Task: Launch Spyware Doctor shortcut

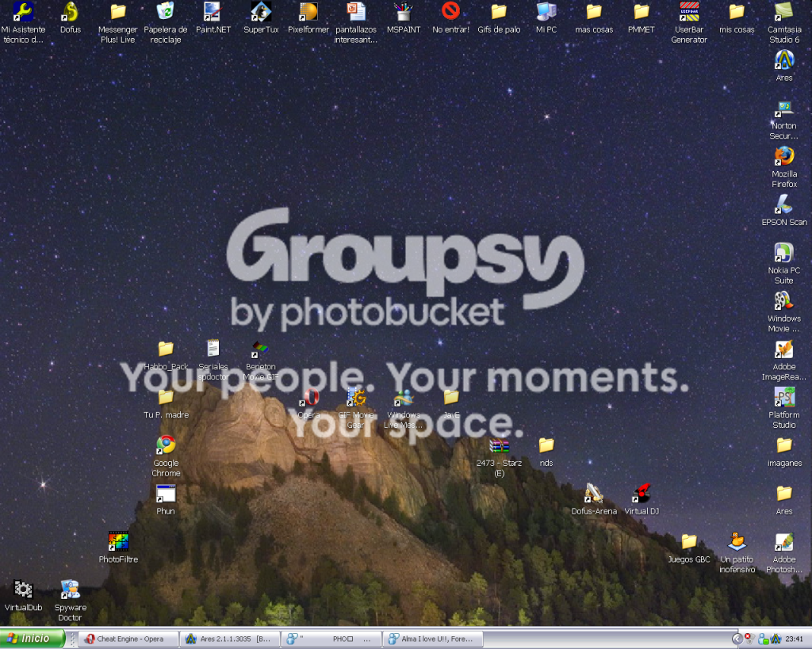Action: [x=70, y=601]
